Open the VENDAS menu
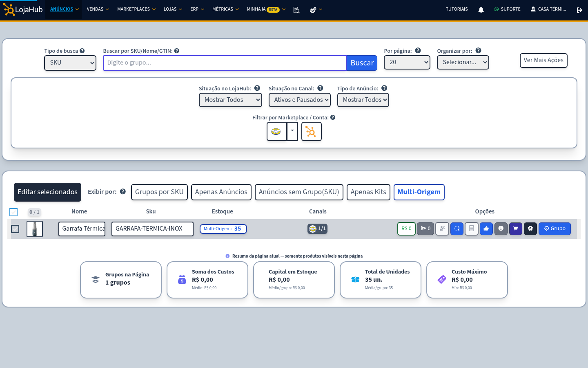 98,9
